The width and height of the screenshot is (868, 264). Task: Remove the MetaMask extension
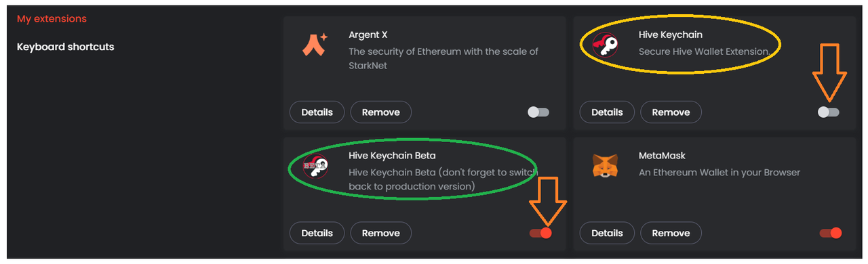(x=671, y=233)
